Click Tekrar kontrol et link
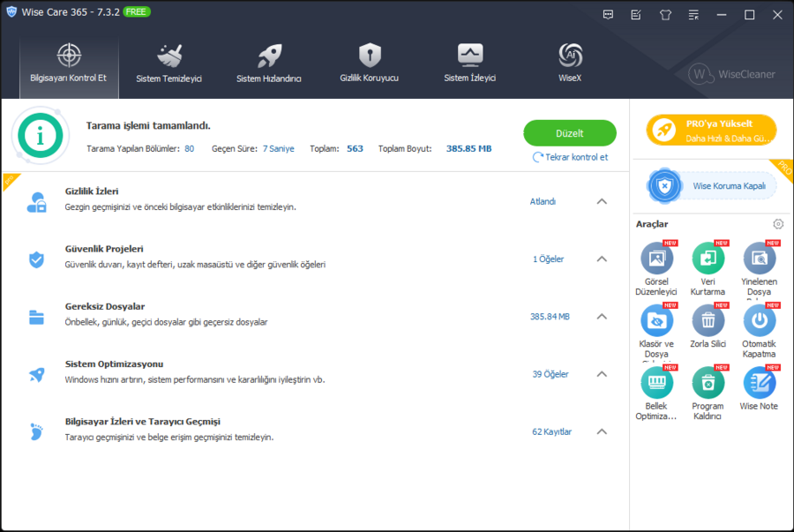The image size is (794, 532). click(570, 157)
